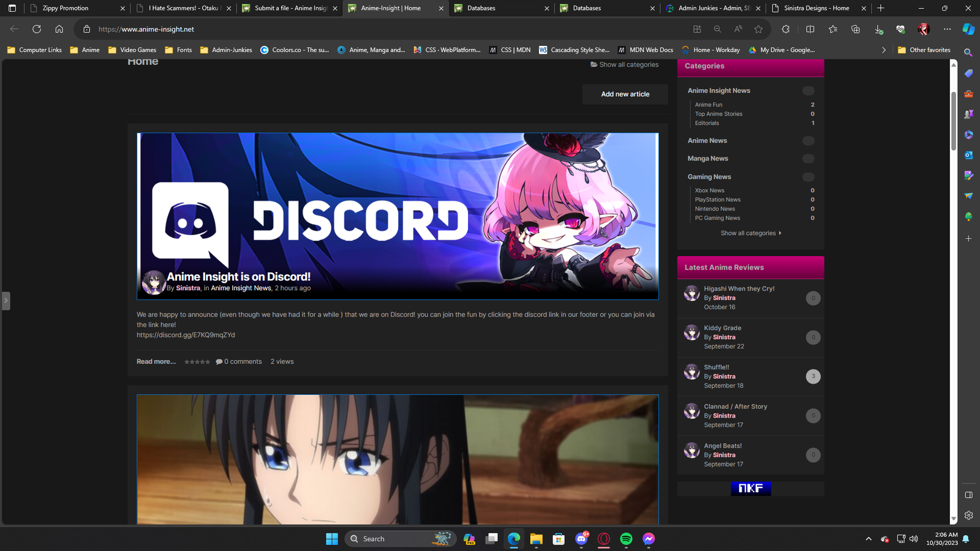Open the browser Extensions puzzle icon

pos(785,29)
